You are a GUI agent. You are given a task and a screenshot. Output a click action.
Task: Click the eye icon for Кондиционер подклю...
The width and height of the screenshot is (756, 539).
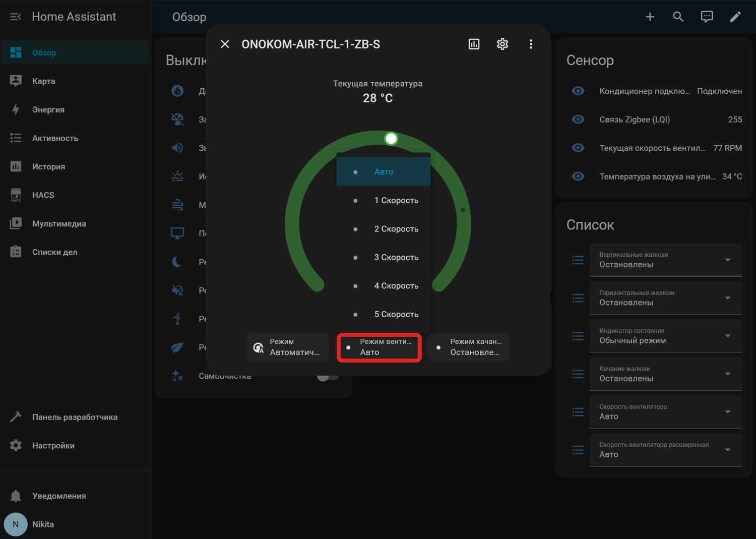[578, 91]
